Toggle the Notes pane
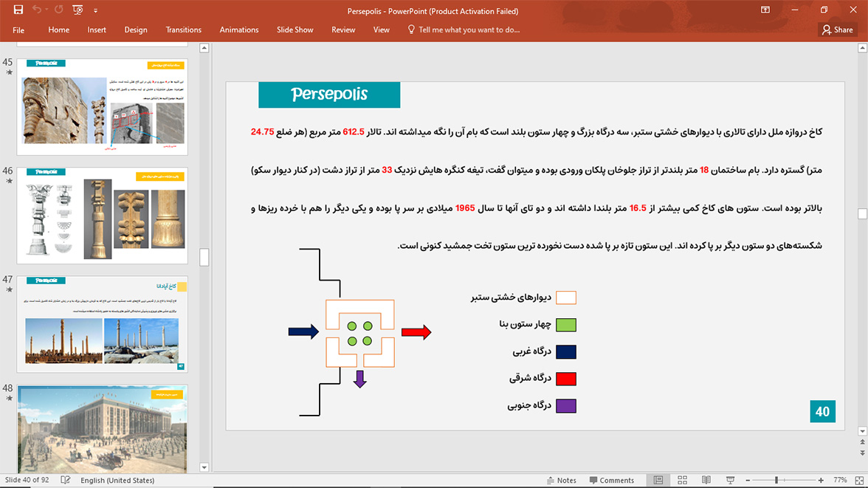The height and width of the screenshot is (488, 868). tap(561, 480)
